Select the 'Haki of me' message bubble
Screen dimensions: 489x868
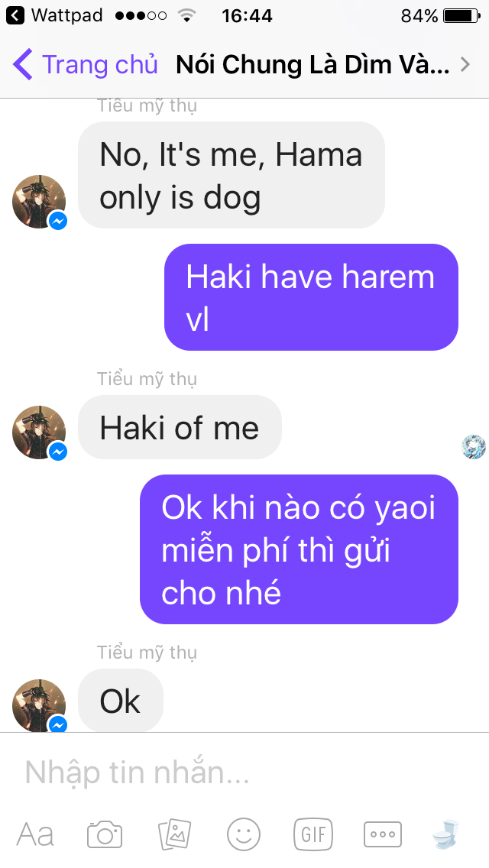pos(180,428)
